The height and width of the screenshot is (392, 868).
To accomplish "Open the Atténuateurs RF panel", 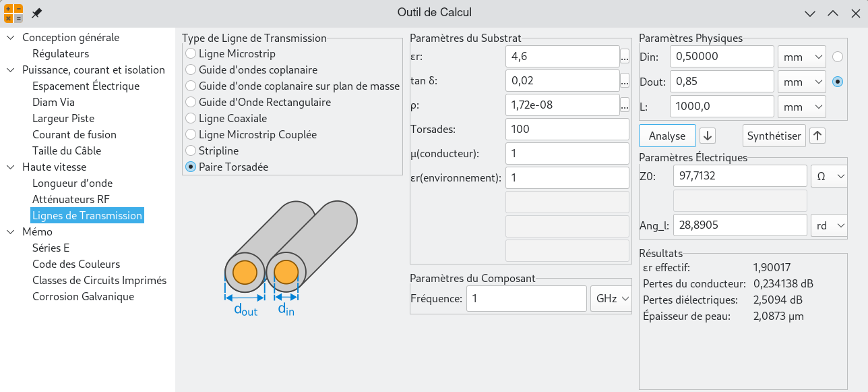I will coord(71,199).
